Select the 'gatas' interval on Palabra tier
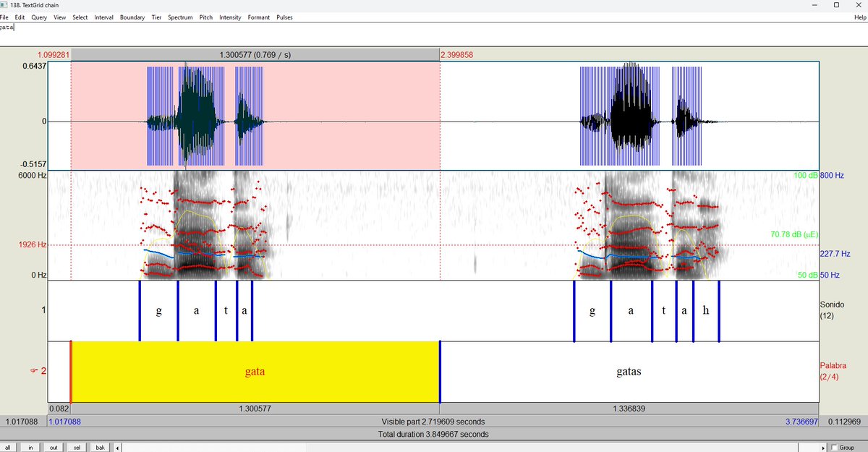 (629, 372)
